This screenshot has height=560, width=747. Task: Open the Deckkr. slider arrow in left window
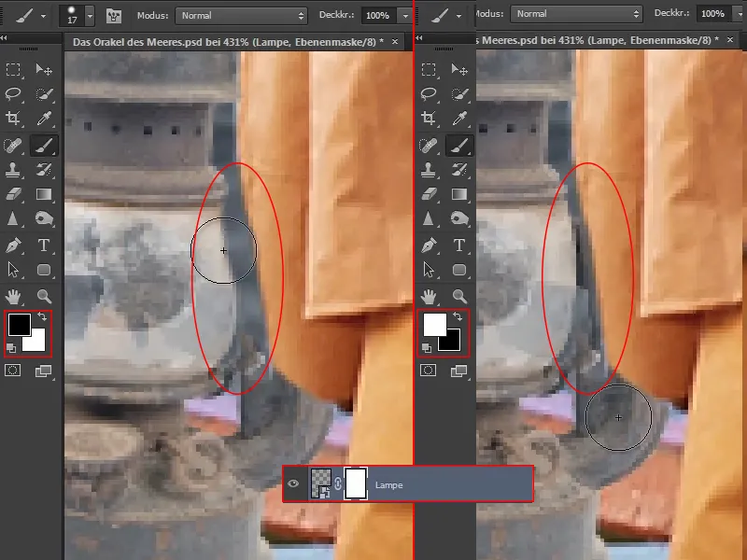(x=405, y=16)
